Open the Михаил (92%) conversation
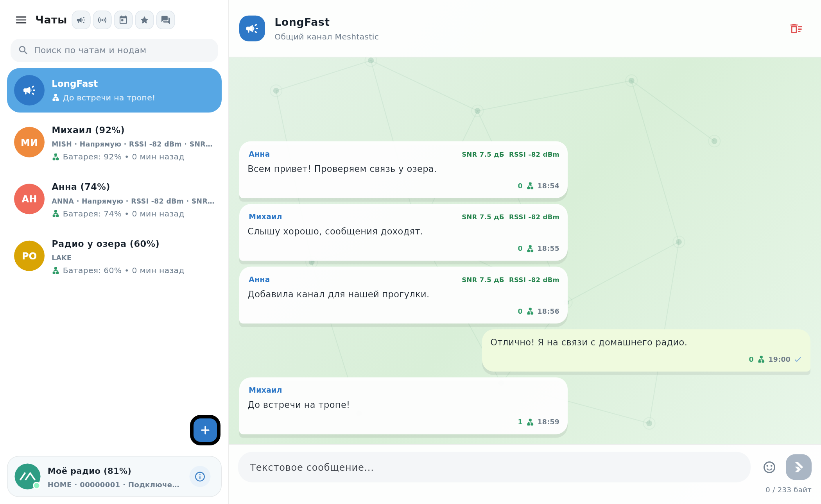This screenshot has width=821, height=504. click(x=115, y=143)
